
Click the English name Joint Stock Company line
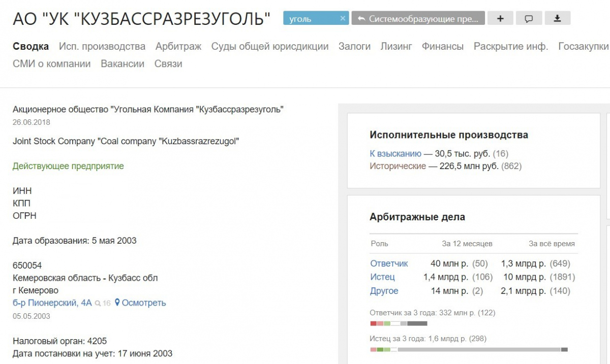coord(126,141)
